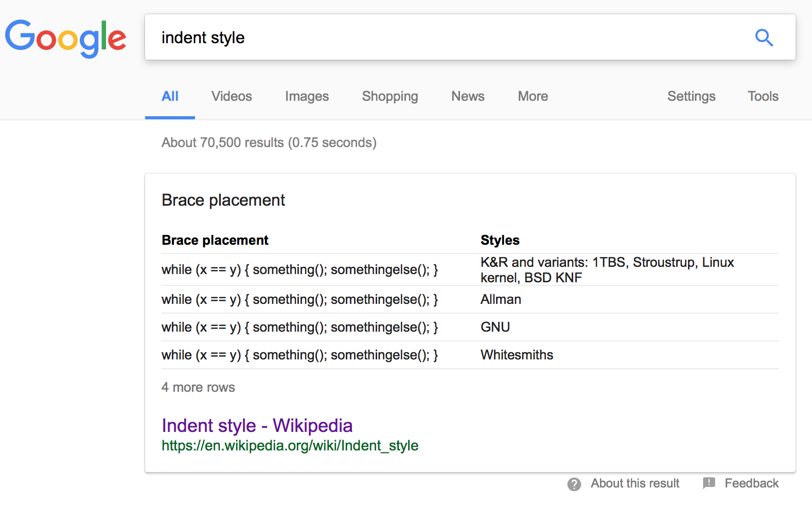Image resolution: width=812 pixels, height=507 pixels.
Task: Click the 'Styles' column header
Action: click(500, 240)
